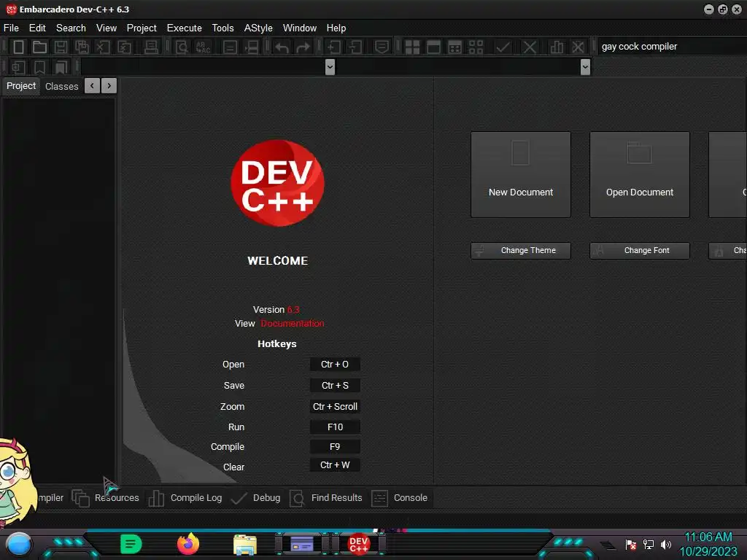Open the Window menu
747x560 pixels.
[300, 28]
